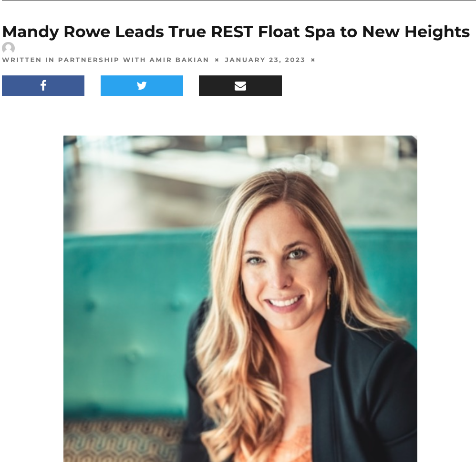
Task: Click the author name Amir Bakian
Action: click(179, 60)
